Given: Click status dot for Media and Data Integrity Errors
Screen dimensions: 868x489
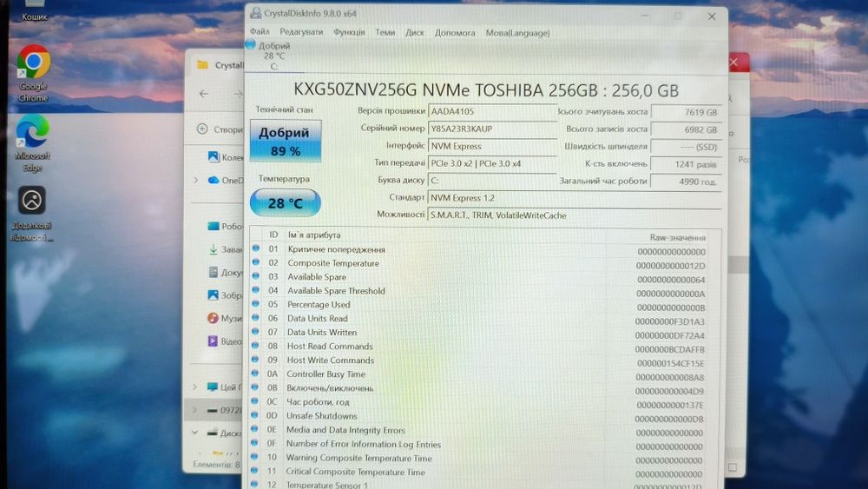Looking at the screenshot, I should tap(254, 429).
